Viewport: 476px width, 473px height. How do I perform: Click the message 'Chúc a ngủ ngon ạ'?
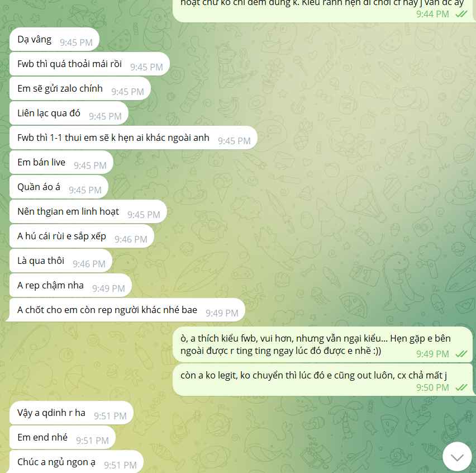(x=77, y=462)
